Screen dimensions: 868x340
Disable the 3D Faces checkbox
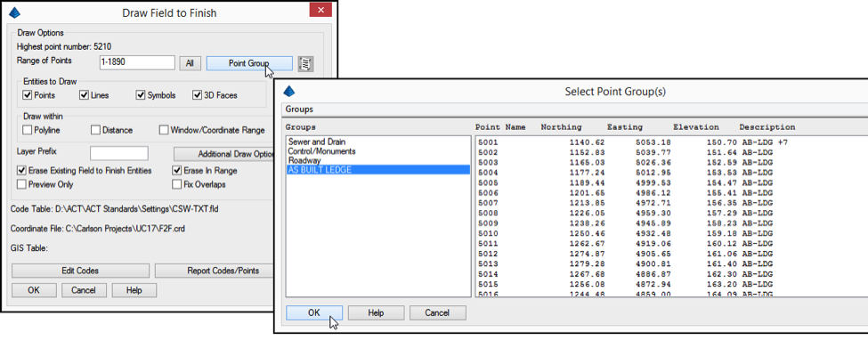(x=197, y=95)
